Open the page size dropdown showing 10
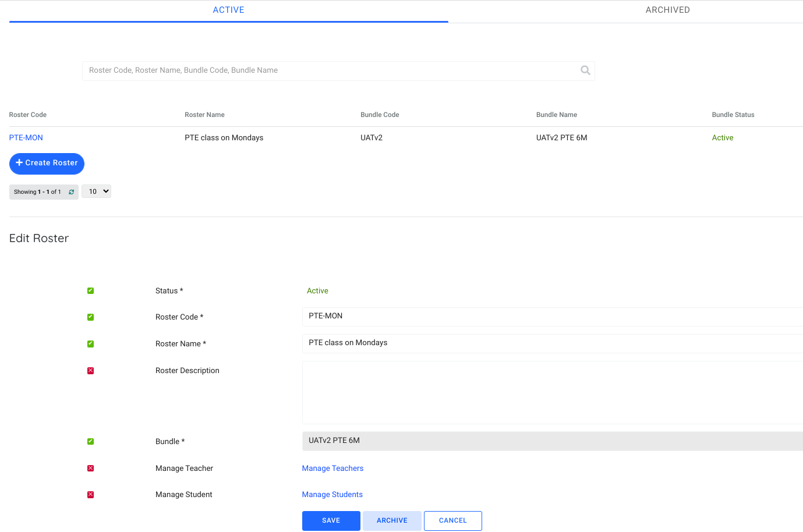Screen dimensions: 803x532 (96, 191)
